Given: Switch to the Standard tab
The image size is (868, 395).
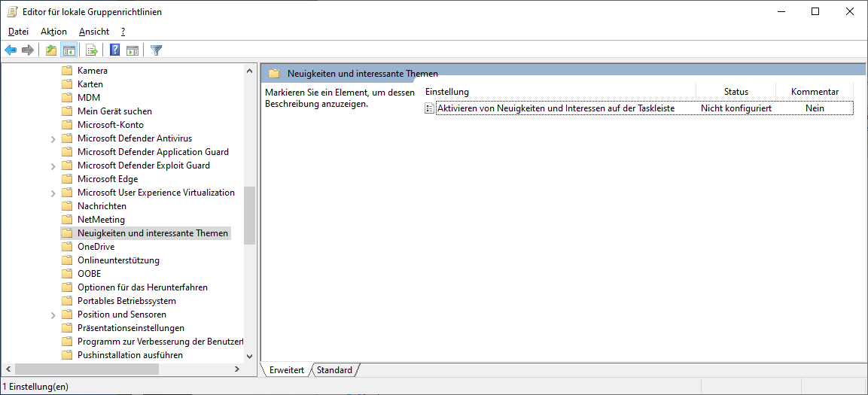Looking at the screenshot, I should pyautogui.click(x=334, y=370).
